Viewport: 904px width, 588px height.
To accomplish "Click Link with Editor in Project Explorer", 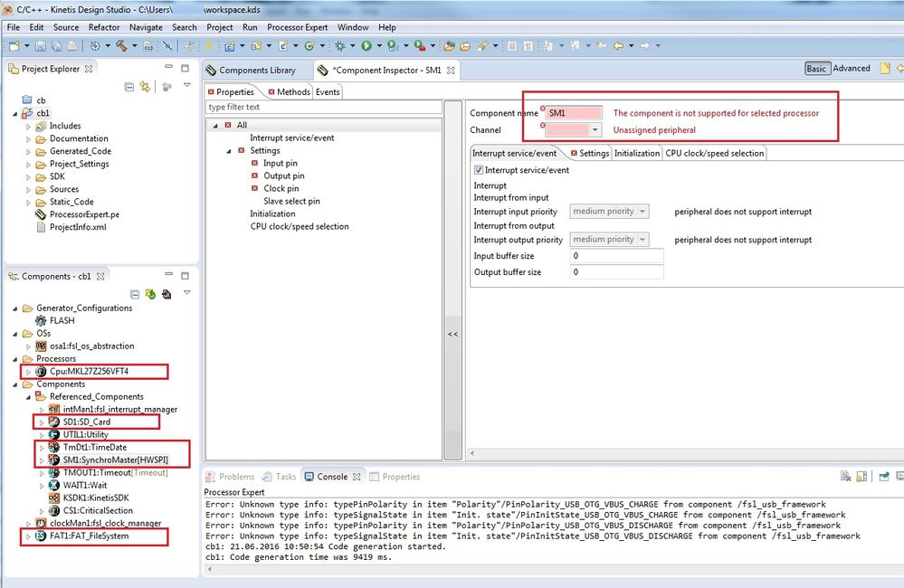I will [145, 87].
